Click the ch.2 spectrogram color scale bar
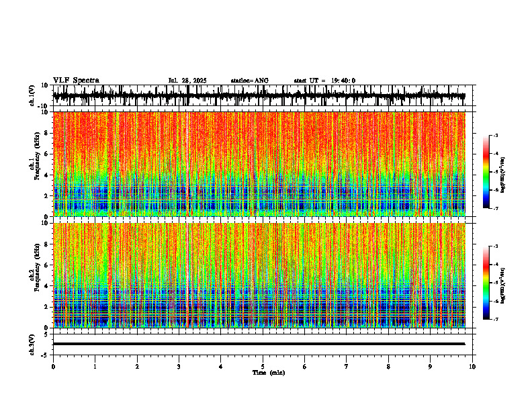This screenshot has width=532, height=411. click(x=486, y=283)
